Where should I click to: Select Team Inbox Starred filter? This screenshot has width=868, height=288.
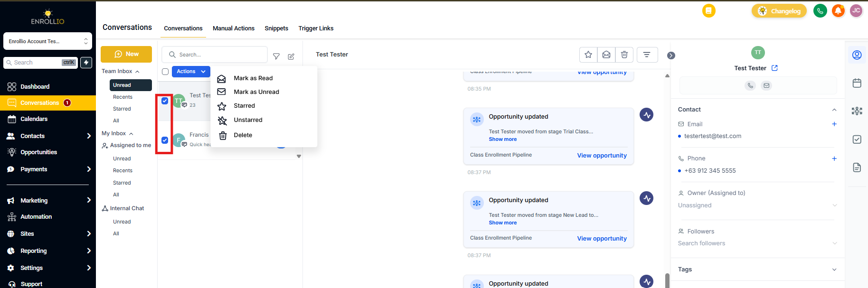[x=122, y=109]
